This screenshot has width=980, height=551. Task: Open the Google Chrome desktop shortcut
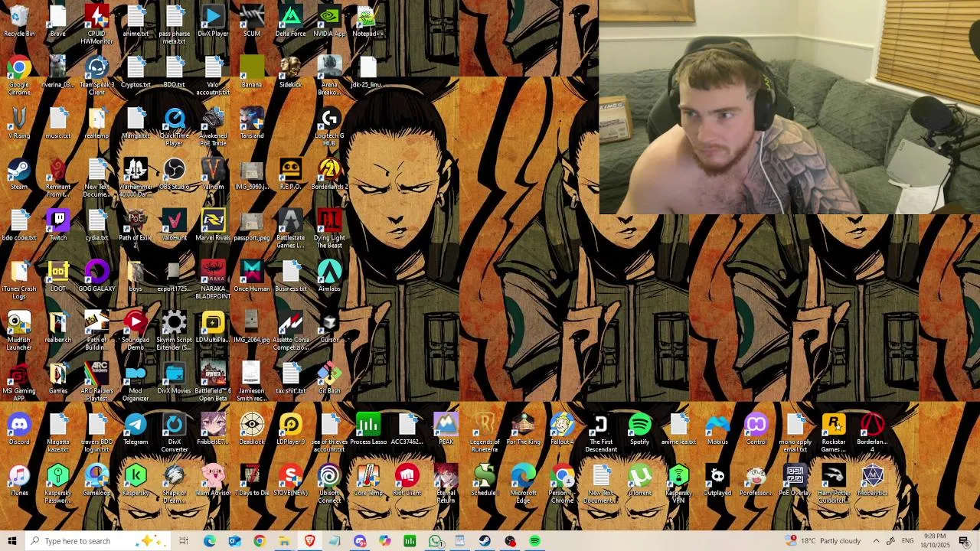pos(19,76)
